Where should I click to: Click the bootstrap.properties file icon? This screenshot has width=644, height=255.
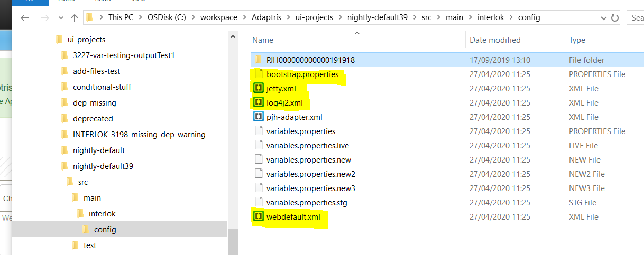(x=259, y=74)
